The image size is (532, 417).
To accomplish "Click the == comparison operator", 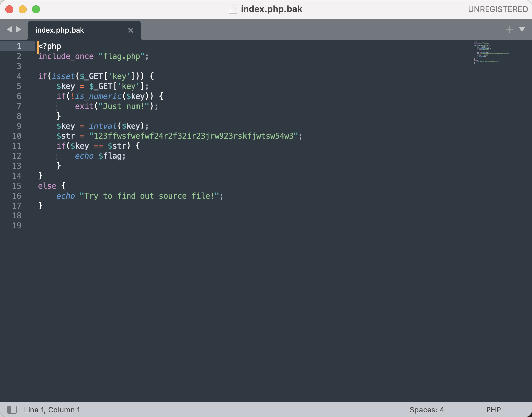I will pos(98,146).
